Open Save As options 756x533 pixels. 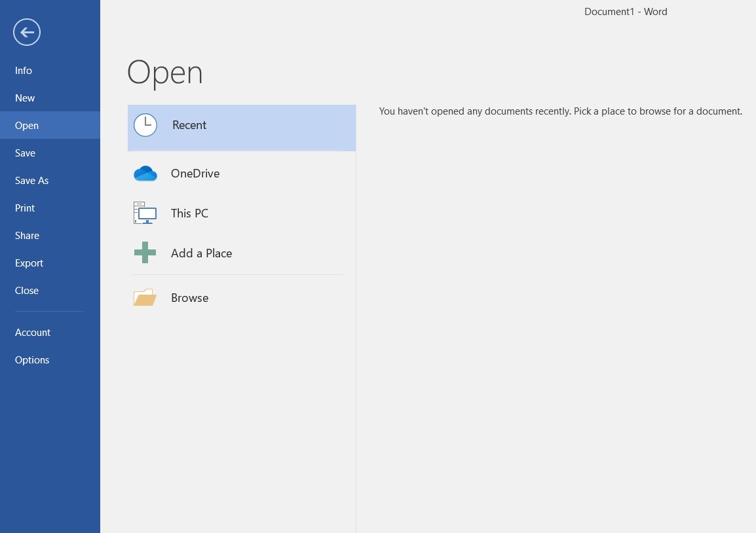click(31, 180)
